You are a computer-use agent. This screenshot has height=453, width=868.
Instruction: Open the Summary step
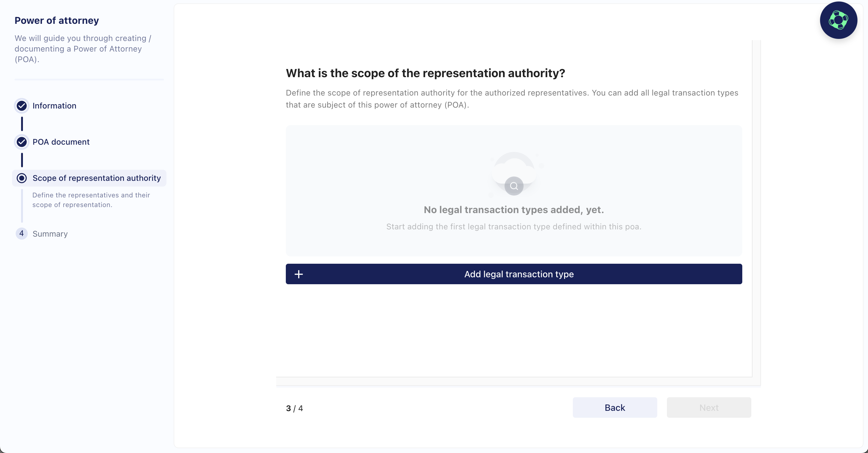click(50, 234)
